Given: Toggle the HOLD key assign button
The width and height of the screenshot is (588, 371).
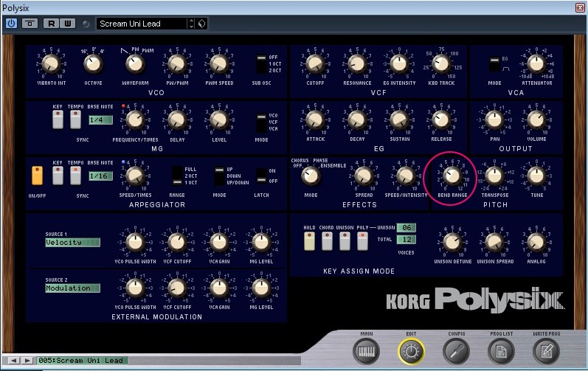Looking at the screenshot, I should tap(309, 241).
